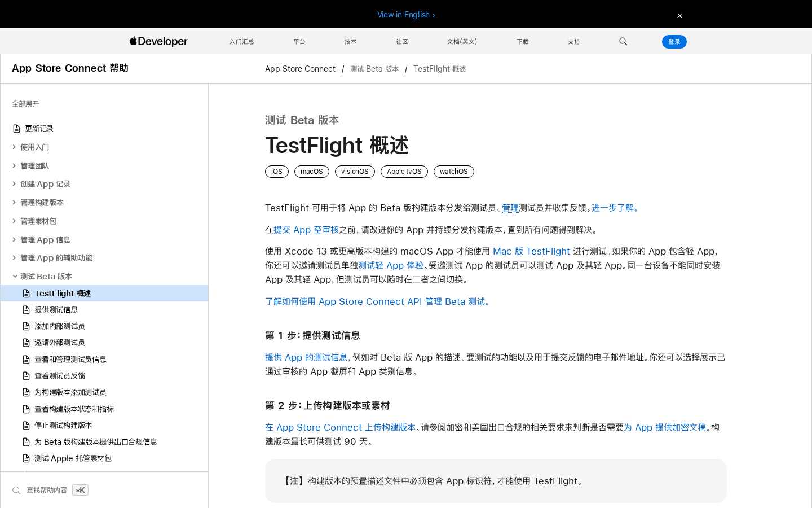
Task: Open the 平台 navigation menu
Action: [x=299, y=42]
